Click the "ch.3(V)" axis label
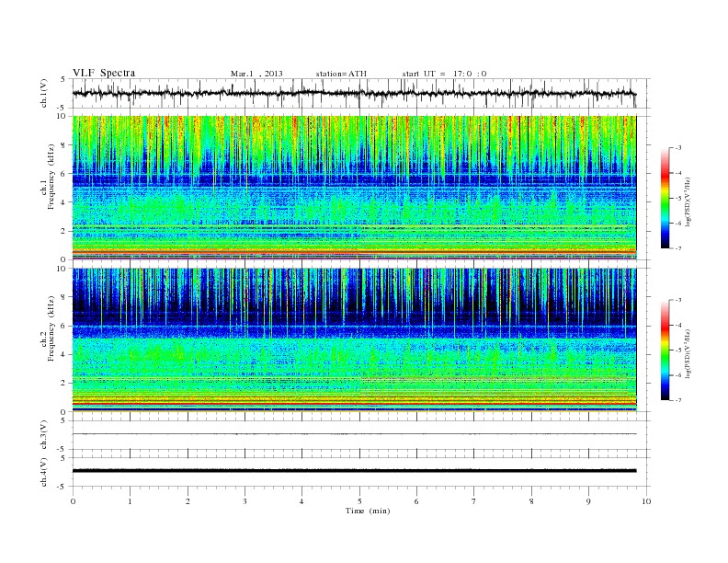This screenshot has height=563, width=728. coord(44,435)
